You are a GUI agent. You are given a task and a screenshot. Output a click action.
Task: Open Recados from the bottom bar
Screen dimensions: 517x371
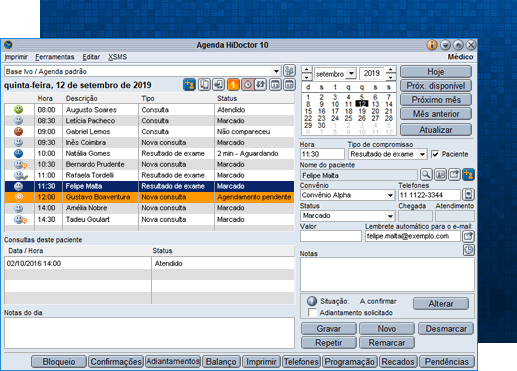[x=398, y=362]
